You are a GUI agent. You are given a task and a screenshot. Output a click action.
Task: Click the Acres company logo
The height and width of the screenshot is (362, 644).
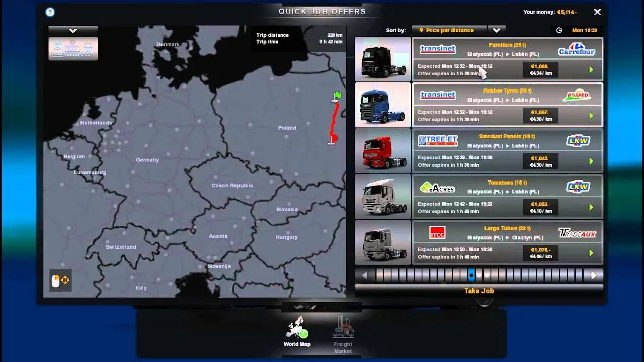coord(437,187)
